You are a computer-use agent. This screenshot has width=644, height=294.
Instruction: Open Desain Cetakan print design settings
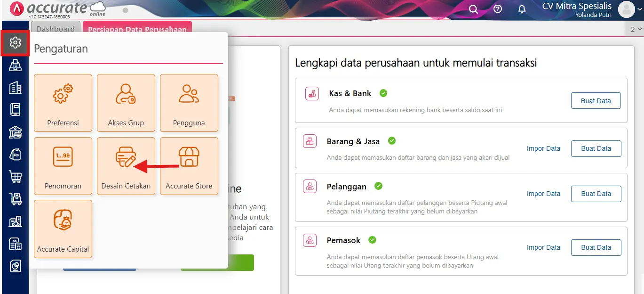(x=126, y=166)
